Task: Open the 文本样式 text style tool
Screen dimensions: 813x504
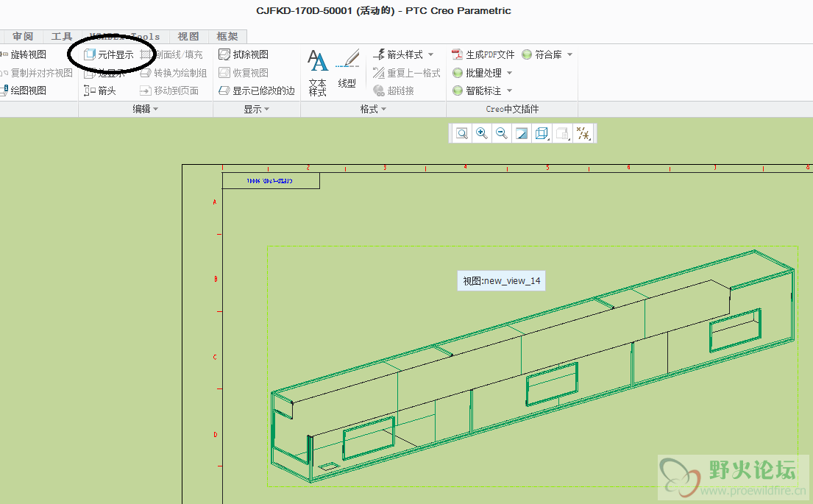Action: (x=317, y=73)
